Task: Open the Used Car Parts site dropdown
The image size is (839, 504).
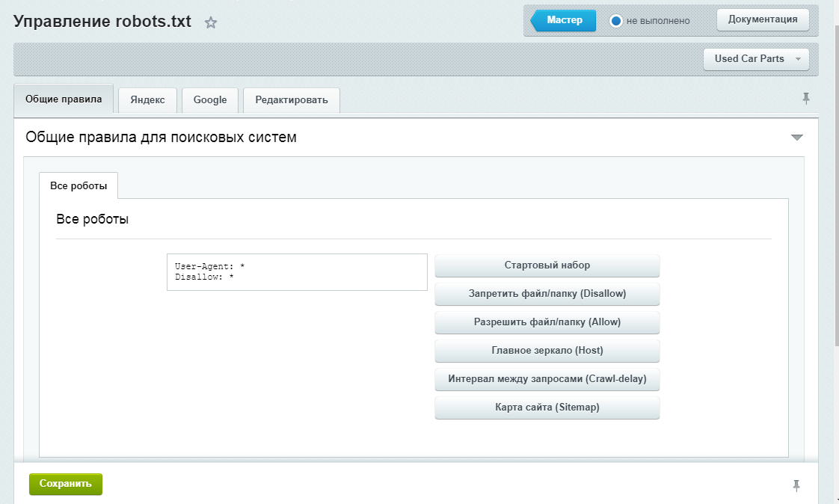Action: pyautogui.click(x=756, y=59)
